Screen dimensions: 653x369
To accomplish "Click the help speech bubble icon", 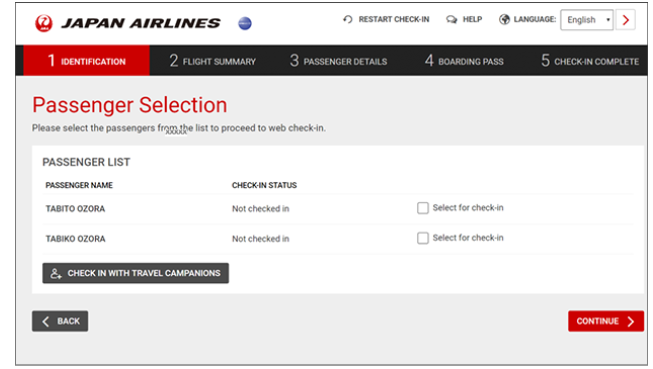I will 451,20.
